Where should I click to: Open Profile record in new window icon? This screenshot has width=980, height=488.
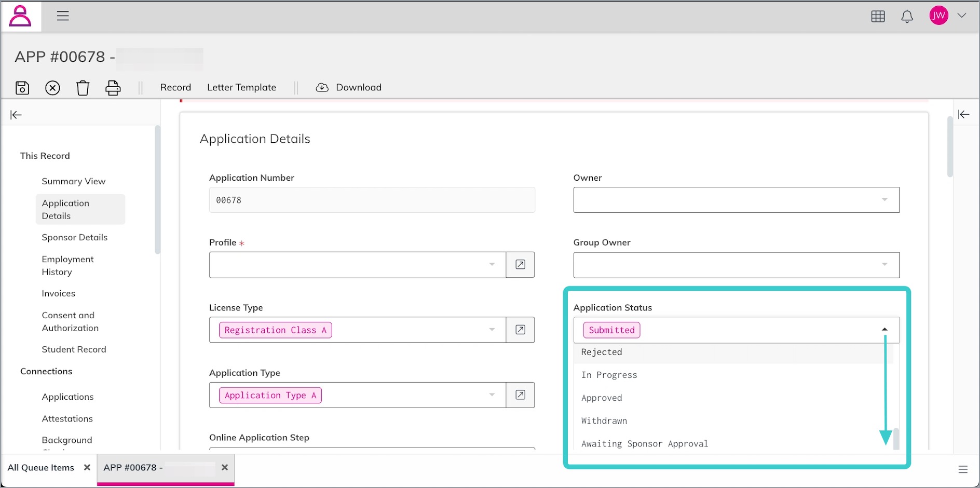click(x=520, y=265)
